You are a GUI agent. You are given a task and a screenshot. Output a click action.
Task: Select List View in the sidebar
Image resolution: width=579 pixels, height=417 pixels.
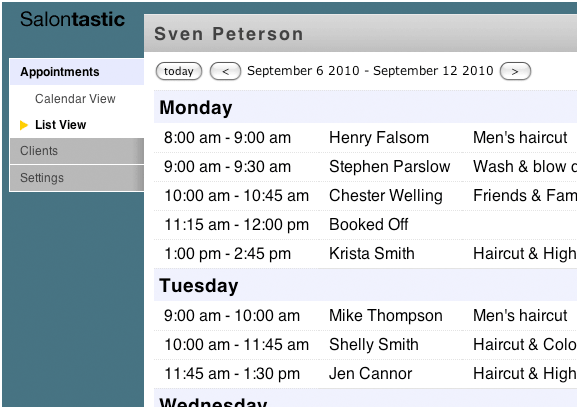tap(61, 125)
